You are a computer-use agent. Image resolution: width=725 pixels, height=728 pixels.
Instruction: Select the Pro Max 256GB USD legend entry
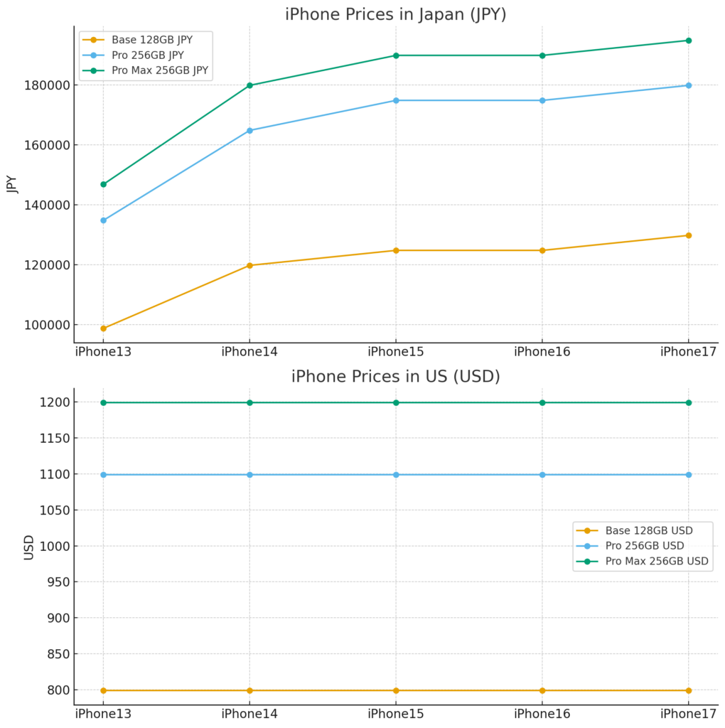pyautogui.click(x=657, y=561)
